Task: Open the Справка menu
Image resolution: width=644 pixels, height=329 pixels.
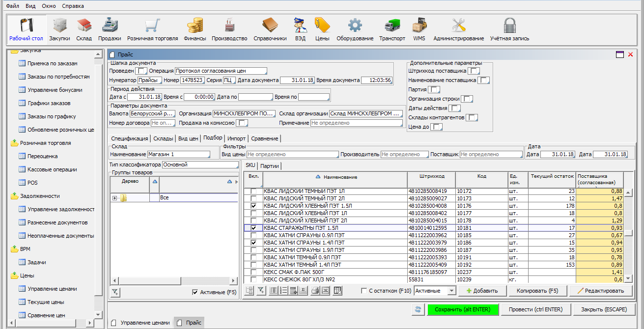Action: pos(73,6)
